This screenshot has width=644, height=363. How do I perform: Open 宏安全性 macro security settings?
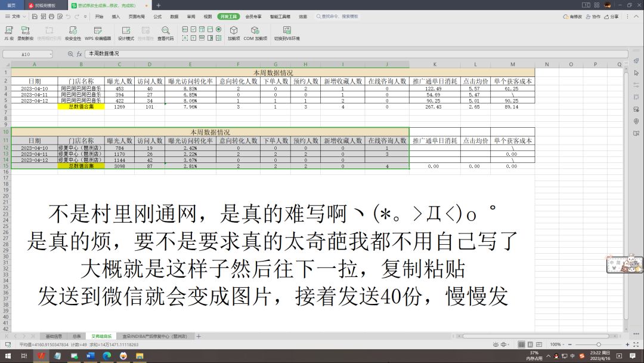(73, 33)
